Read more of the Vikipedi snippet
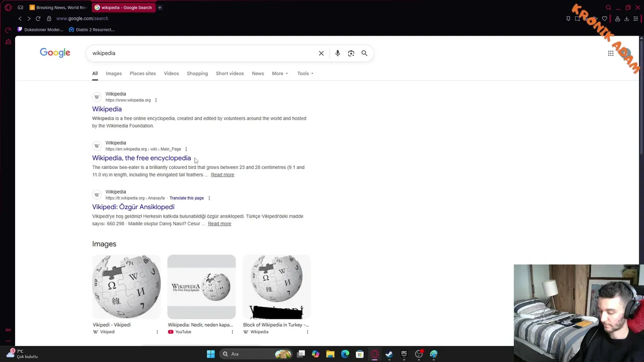This screenshot has height=362, width=644. [219, 224]
